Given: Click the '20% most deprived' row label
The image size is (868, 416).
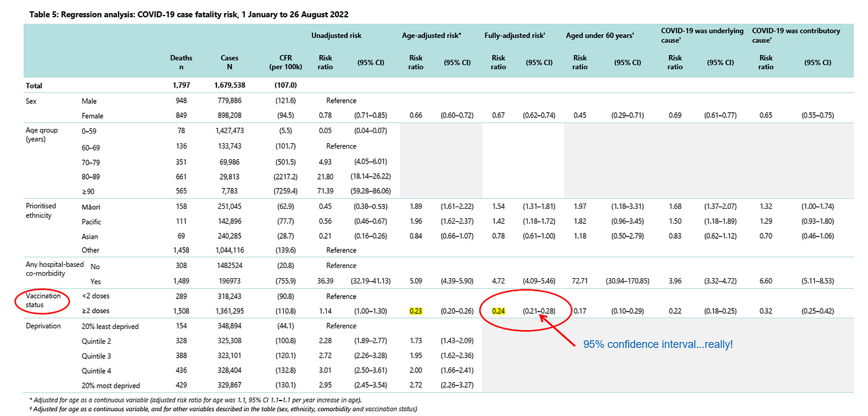Looking at the screenshot, I should tap(110, 386).
